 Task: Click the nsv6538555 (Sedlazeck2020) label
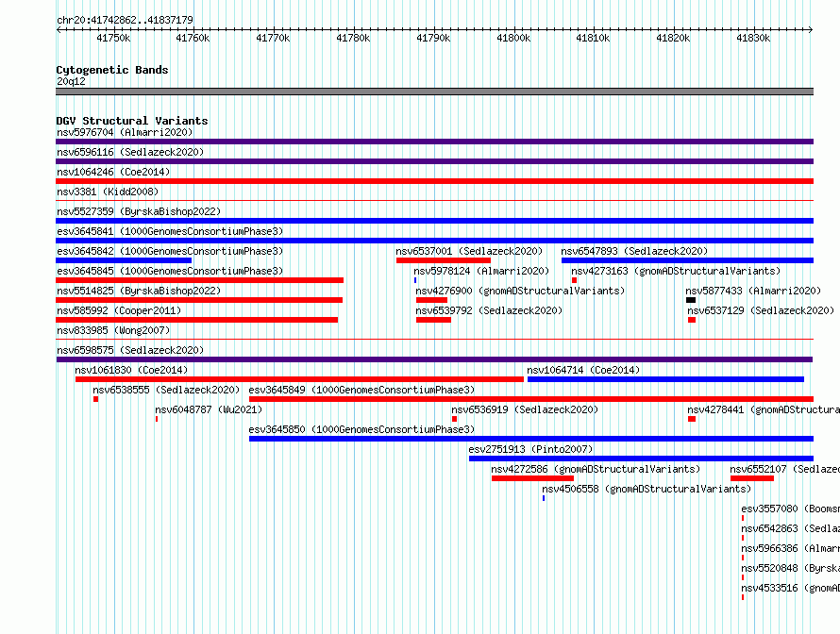(x=166, y=390)
